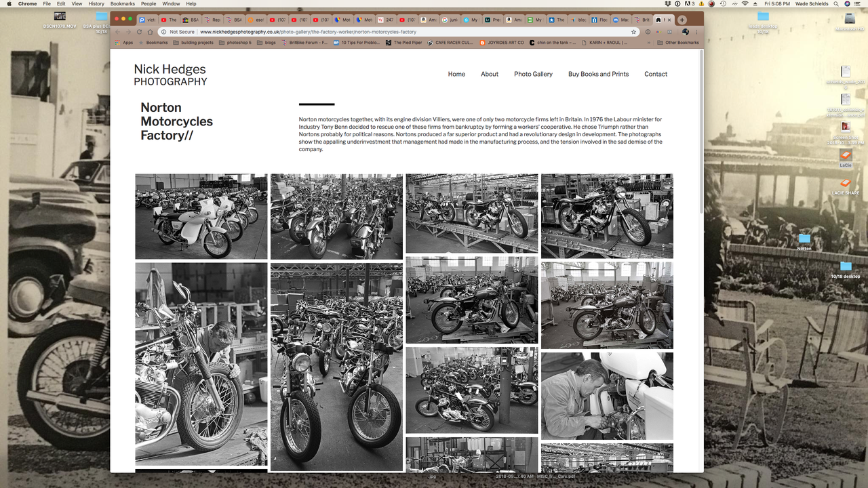Open the blogs bookmark folder
Viewport: 868px width, 488px height.
267,43
